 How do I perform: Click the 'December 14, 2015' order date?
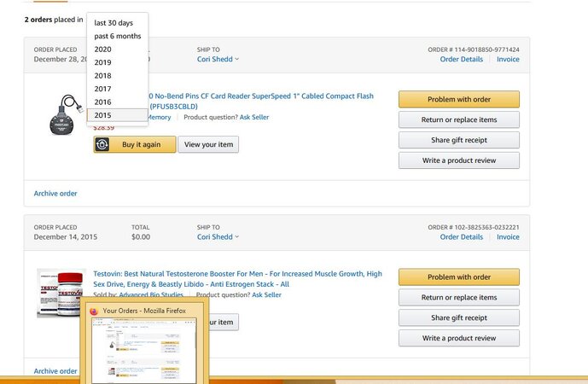coord(65,237)
